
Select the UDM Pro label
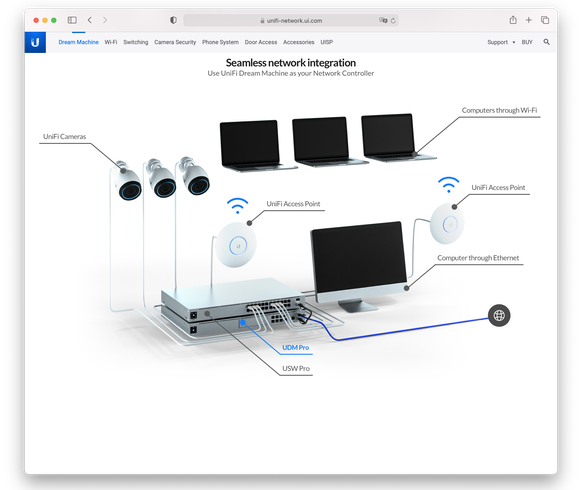(x=295, y=348)
